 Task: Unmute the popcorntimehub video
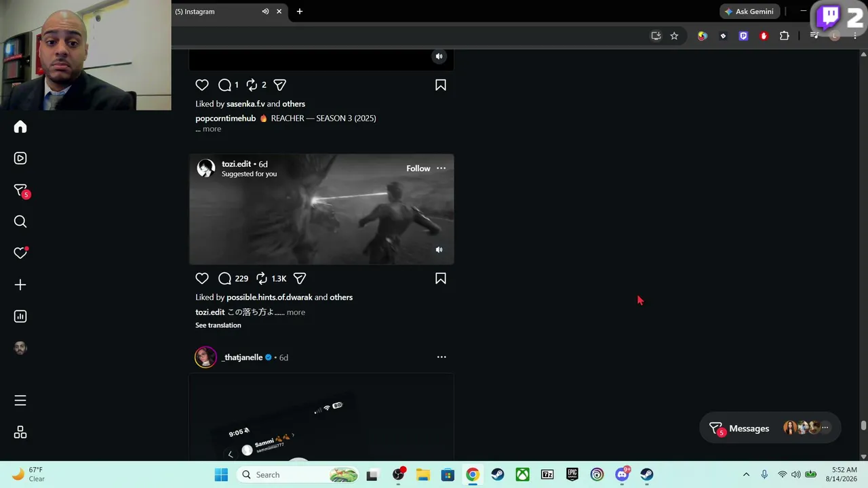tap(439, 56)
